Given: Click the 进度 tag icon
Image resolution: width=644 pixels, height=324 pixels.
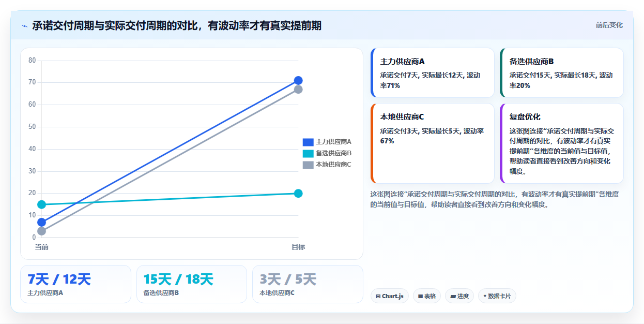Looking at the screenshot, I should (453, 297).
